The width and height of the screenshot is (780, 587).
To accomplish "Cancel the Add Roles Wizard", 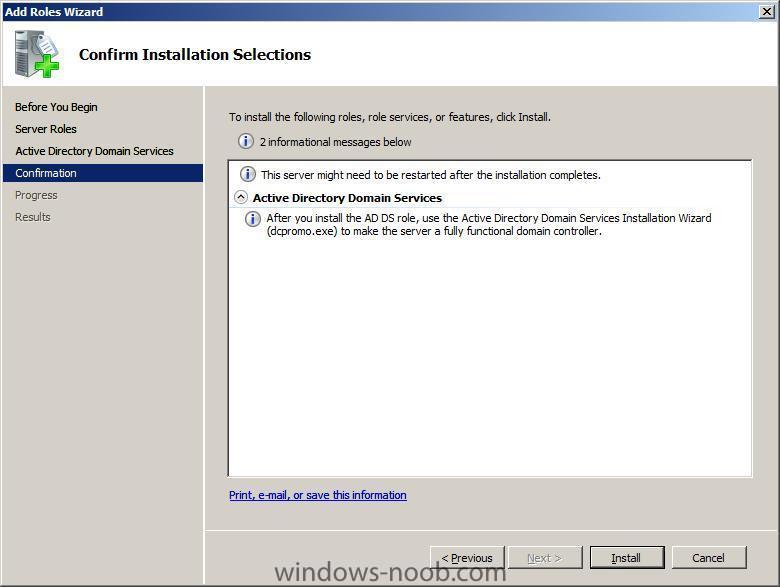I will pyautogui.click(x=709, y=558).
